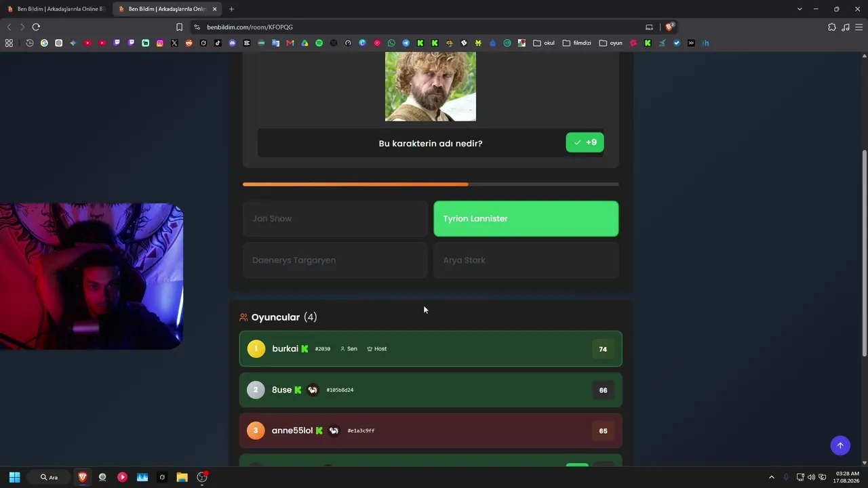Expand the filmdizi bookmark folder
Image resolution: width=868 pixels, height=488 pixels.
pyautogui.click(x=576, y=43)
